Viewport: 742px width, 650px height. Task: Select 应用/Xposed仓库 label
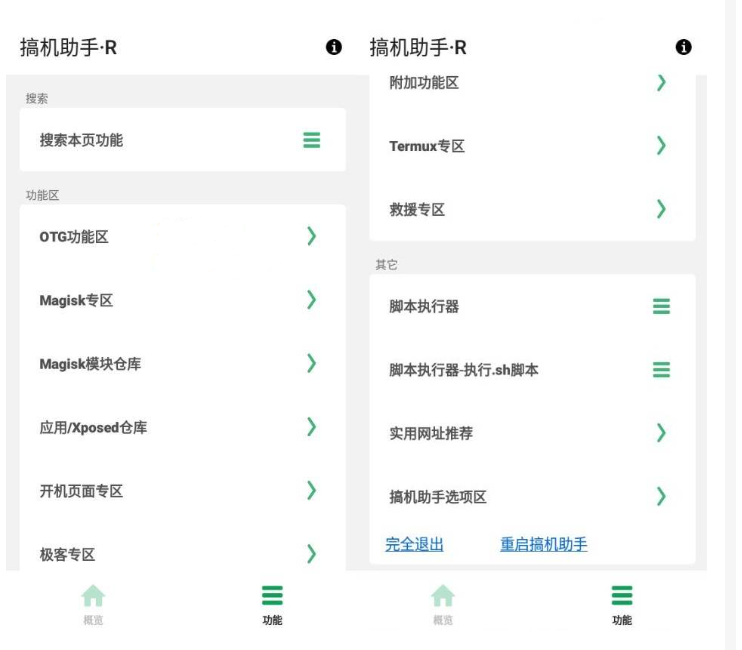(93, 427)
